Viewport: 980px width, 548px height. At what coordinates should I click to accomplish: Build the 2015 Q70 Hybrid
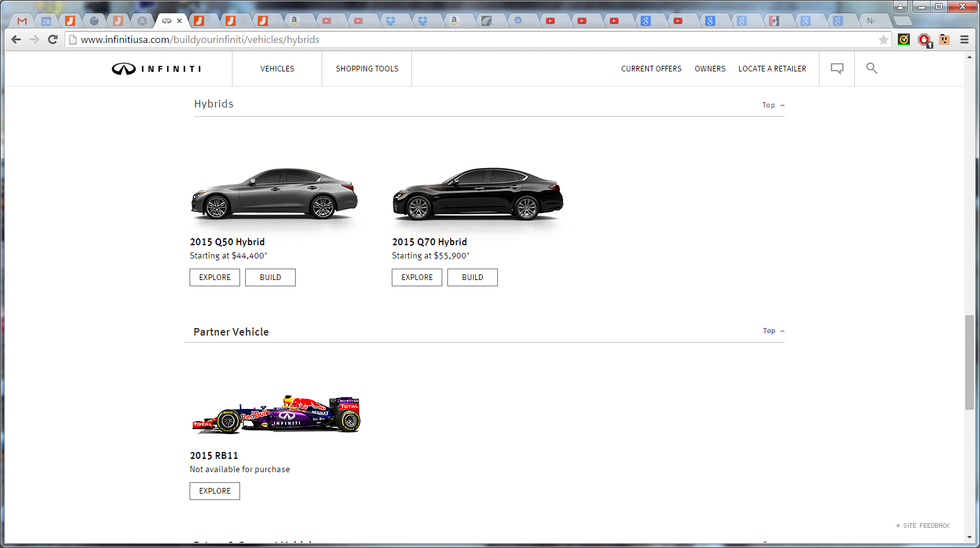point(473,277)
